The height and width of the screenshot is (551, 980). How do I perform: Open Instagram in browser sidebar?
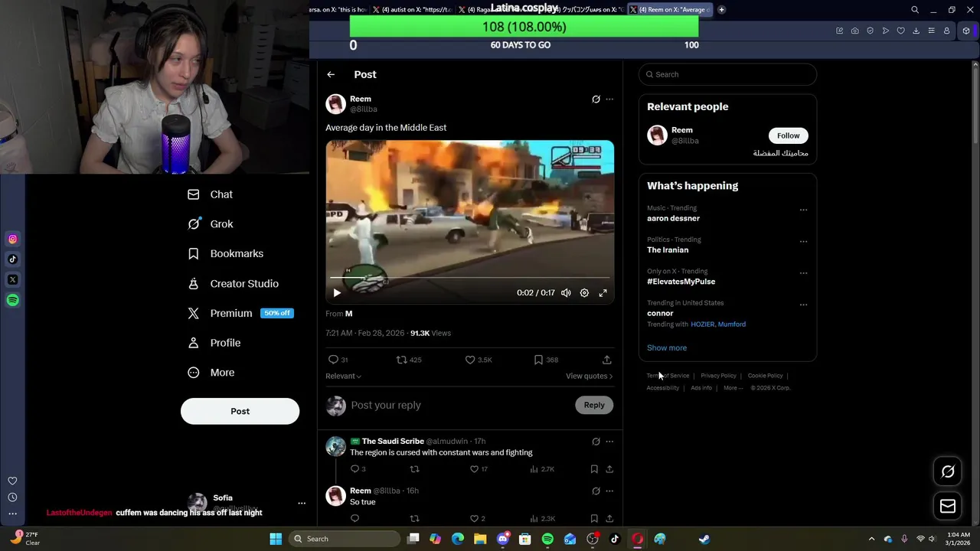coord(12,239)
